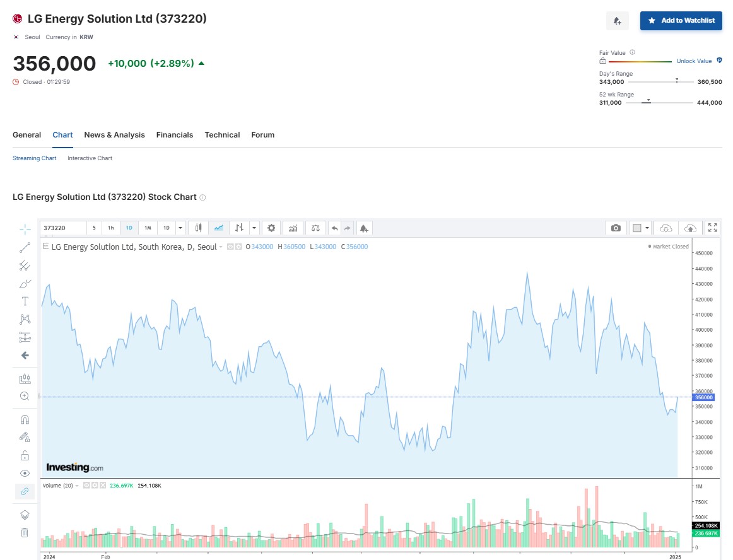The width and height of the screenshot is (733, 560).
Task: Select the text annotation tool
Action: [25, 301]
